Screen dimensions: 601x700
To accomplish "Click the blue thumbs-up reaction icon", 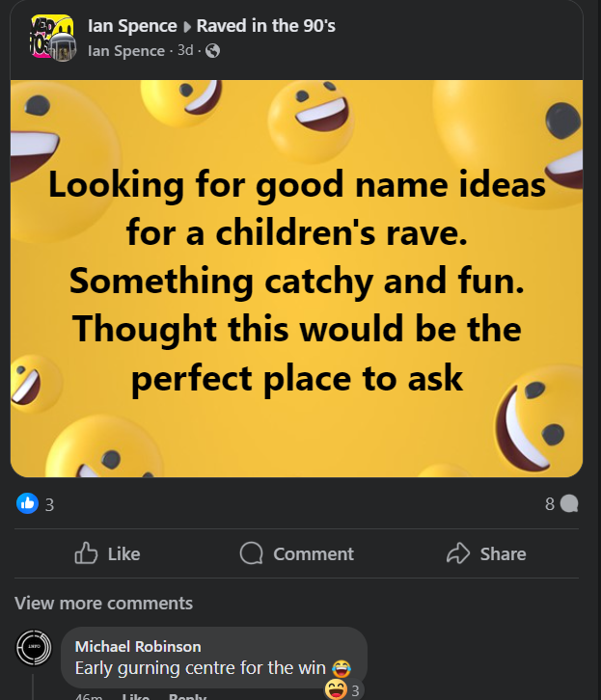I will click(27, 502).
